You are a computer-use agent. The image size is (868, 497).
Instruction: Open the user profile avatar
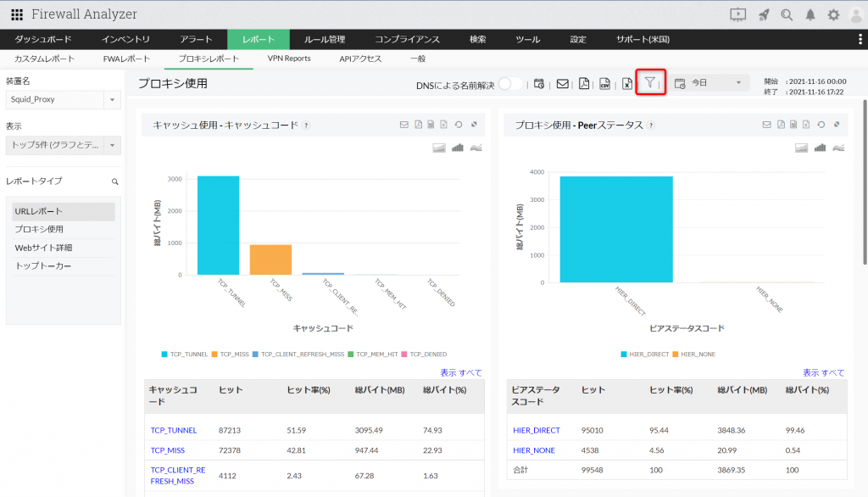(x=856, y=15)
